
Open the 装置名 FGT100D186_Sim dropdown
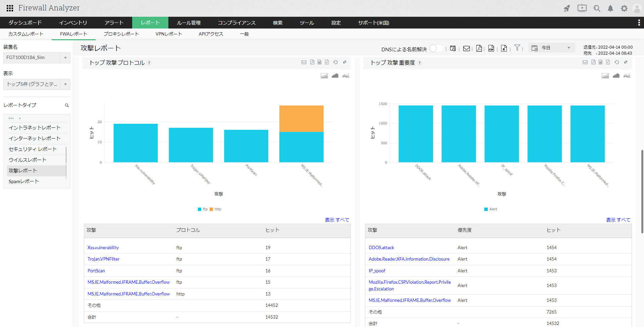[37, 58]
